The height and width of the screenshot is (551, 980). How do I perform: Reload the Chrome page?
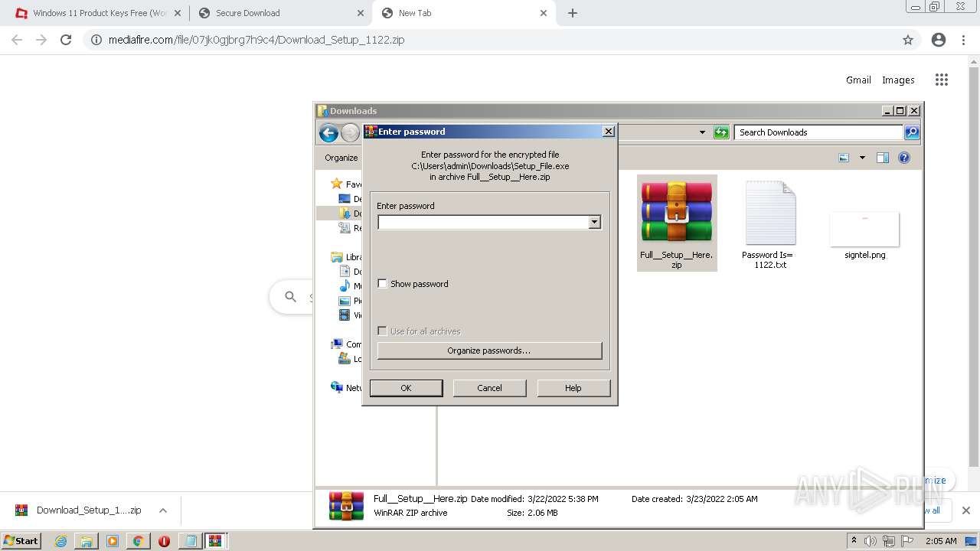click(x=66, y=40)
